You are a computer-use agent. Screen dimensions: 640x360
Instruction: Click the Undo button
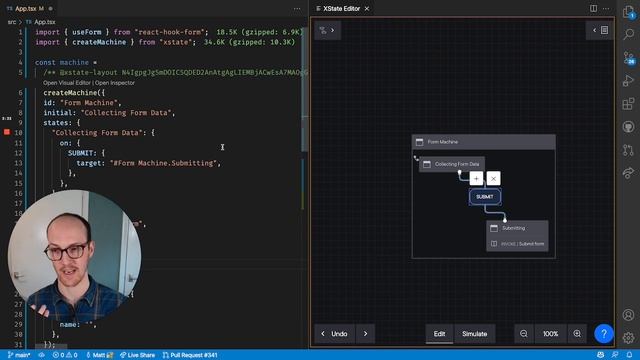pos(335,334)
